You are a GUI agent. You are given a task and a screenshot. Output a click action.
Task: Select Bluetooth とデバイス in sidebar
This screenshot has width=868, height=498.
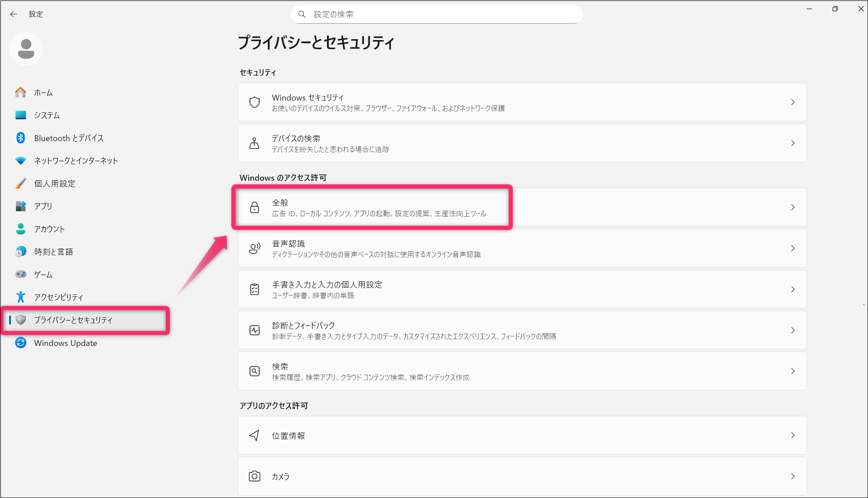[69, 138]
